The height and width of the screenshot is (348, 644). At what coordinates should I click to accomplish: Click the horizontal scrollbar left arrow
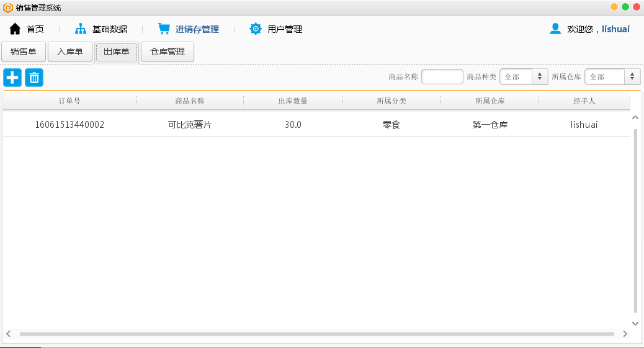8,334
